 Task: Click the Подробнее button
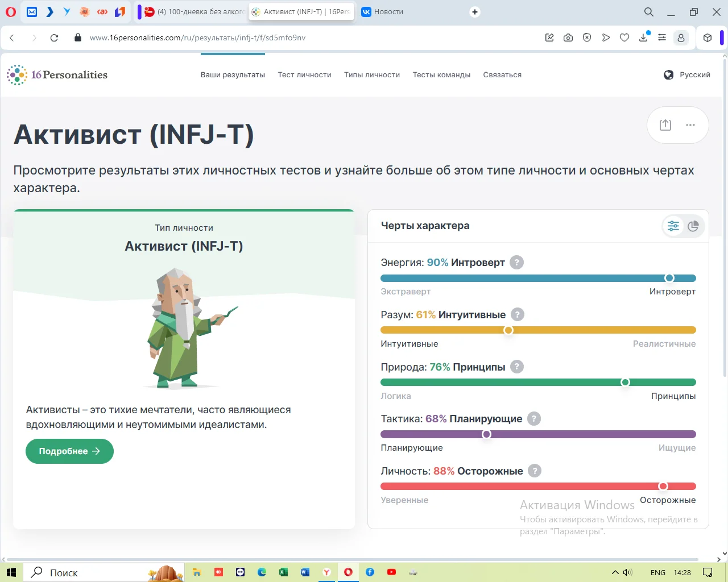click(x=69, y=451)
